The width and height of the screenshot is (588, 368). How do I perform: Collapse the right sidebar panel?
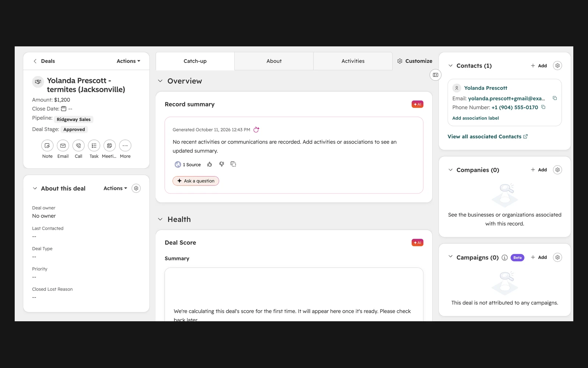pyautogui.click(x=435, y=75)
